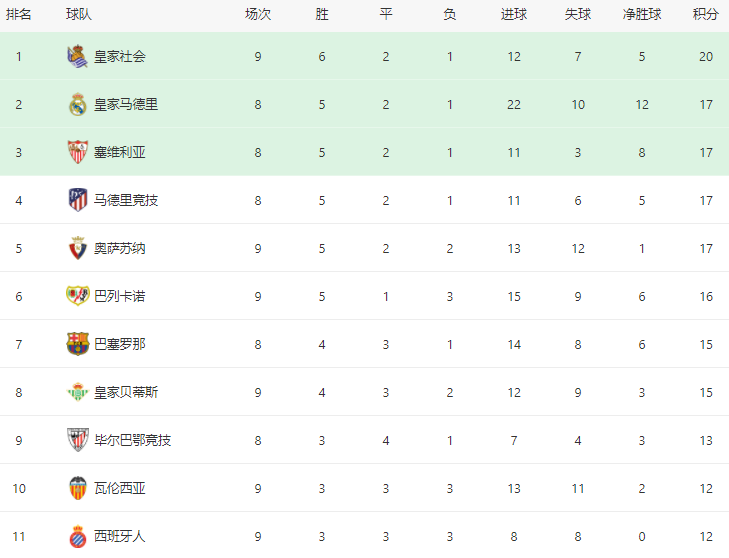Open the 皇家马德里 team link

(x=126, y=105)
